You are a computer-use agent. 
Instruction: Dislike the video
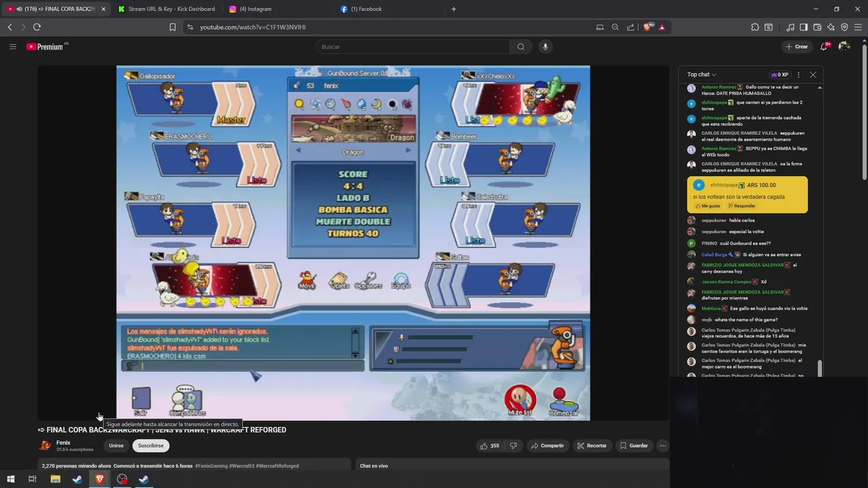click(513, 445)
